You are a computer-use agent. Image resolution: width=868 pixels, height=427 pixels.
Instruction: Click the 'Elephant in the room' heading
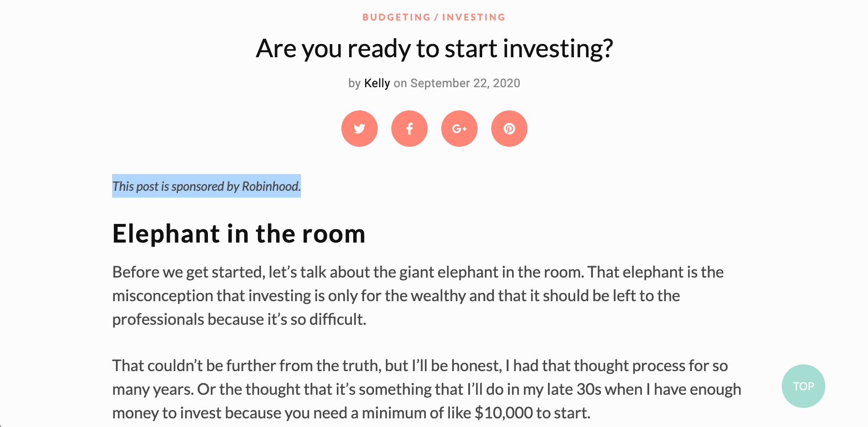pyautogui.click(x=239, y=233)
